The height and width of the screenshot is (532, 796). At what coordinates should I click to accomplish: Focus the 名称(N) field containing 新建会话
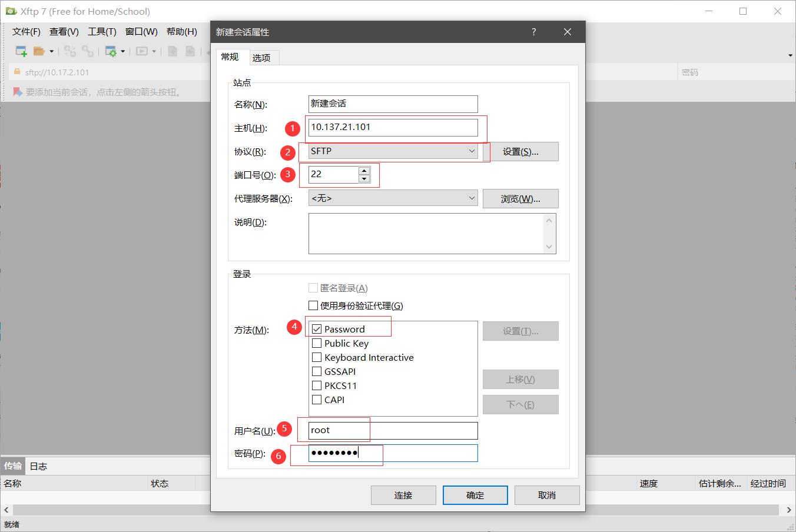coord(393,104)
